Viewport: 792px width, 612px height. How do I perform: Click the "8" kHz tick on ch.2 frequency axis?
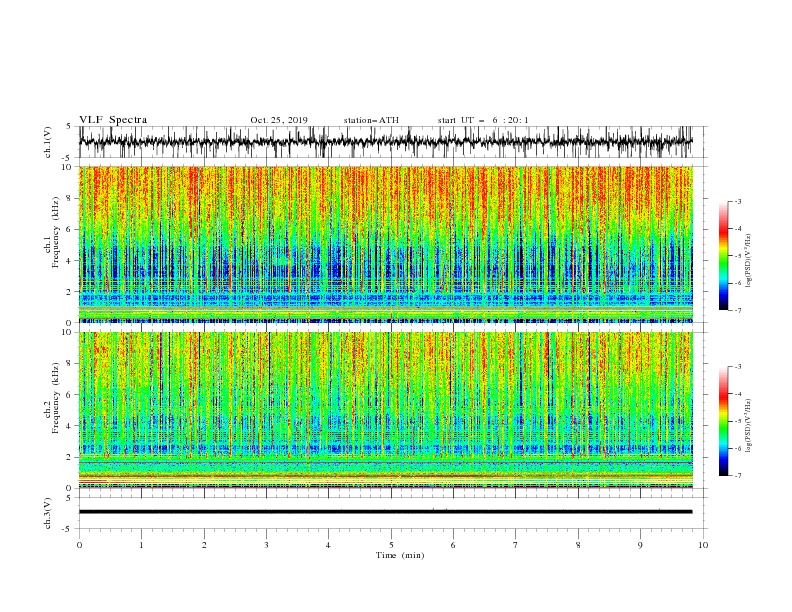(x=70, y=364)
